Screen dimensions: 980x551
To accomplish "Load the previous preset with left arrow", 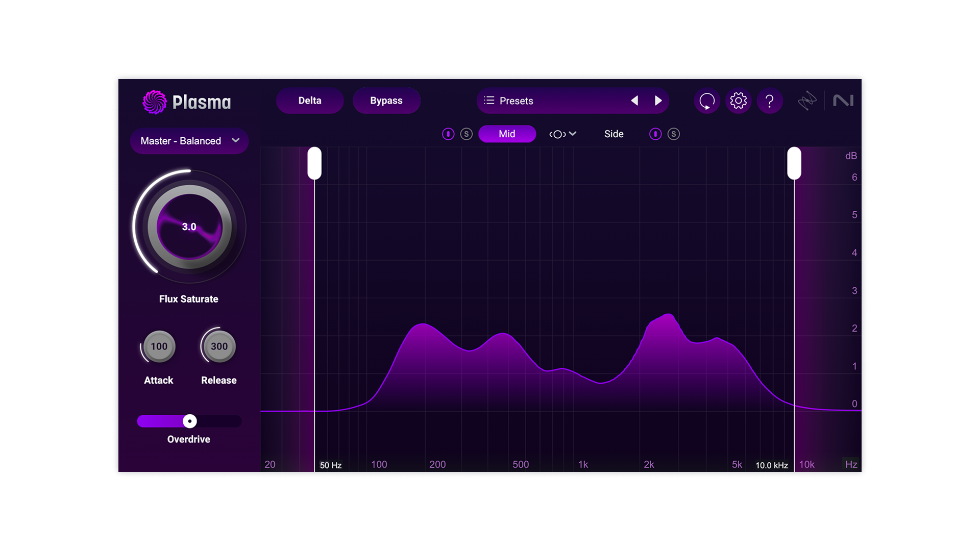I will [634, 101].
